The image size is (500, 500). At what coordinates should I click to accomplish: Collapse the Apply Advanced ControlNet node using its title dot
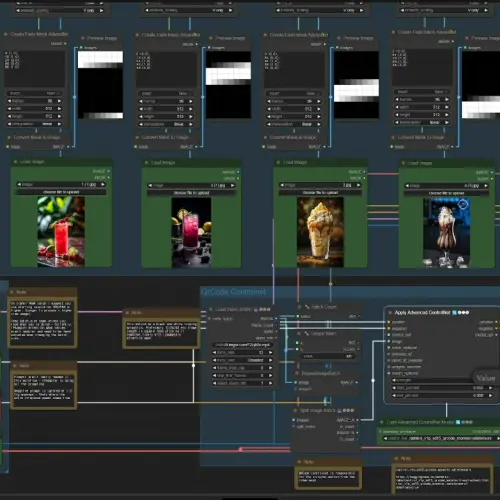(390, 313)
